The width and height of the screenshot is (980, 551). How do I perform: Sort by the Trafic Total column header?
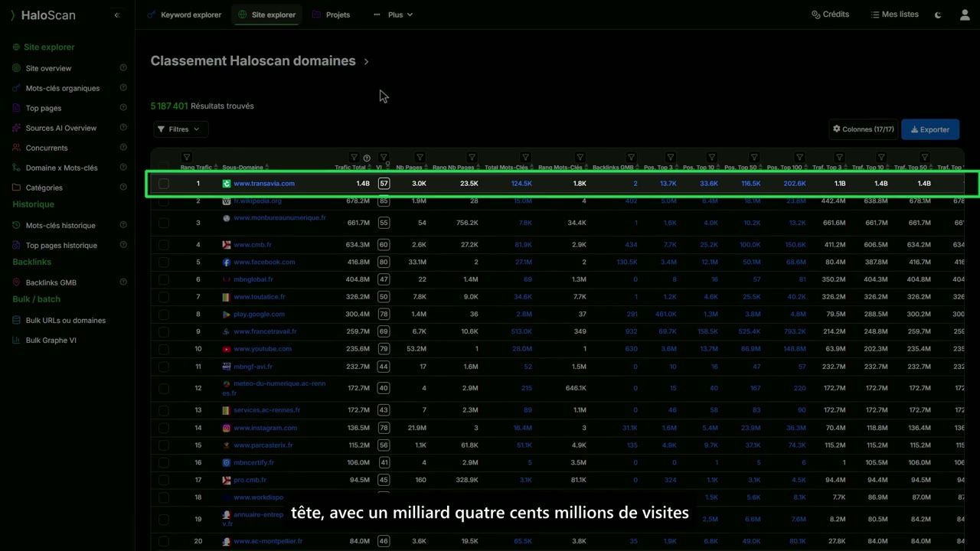[350, 168]
